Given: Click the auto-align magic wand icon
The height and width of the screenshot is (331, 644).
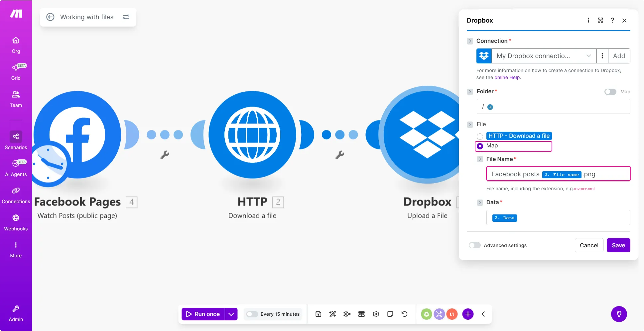Looking at the screenshot, I should point(332,314).
